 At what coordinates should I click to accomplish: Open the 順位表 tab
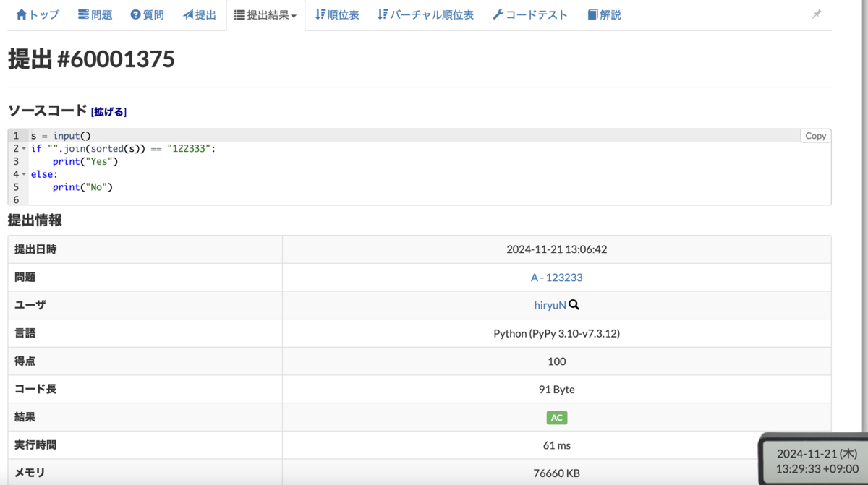pyautogui.click(x=337, y=14)
